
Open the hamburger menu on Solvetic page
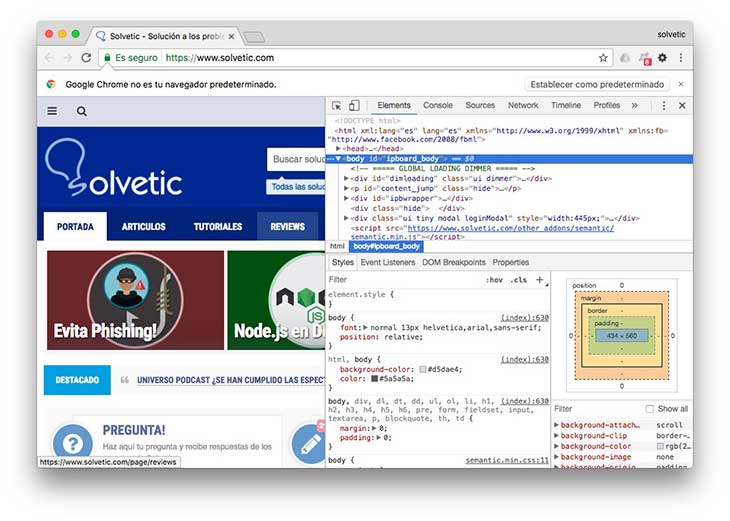point(52,111)
